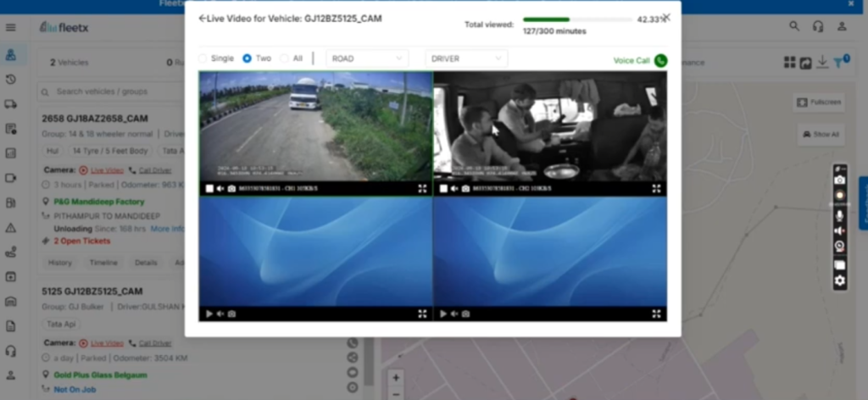
Task: Open the Timeline tab of vehicle 2658
Action: [x=103, y=263]
